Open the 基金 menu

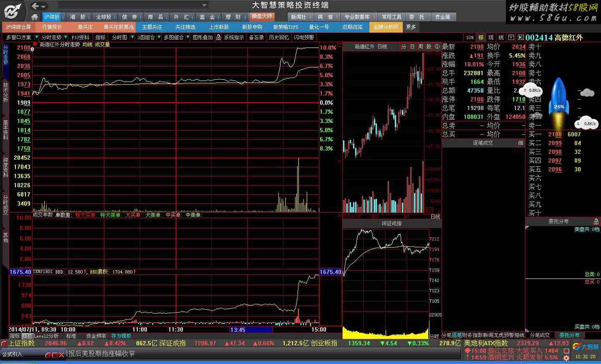207,17
